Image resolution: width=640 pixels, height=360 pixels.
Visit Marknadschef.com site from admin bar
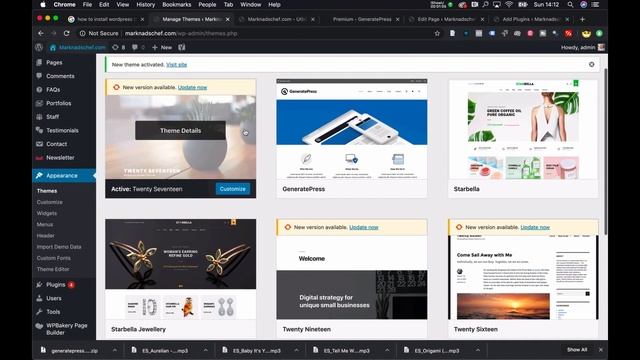pos(78,47)
